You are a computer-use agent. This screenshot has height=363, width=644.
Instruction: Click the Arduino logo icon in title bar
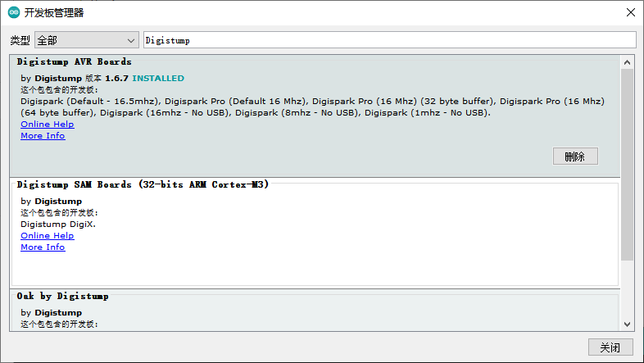coord(14,12)
